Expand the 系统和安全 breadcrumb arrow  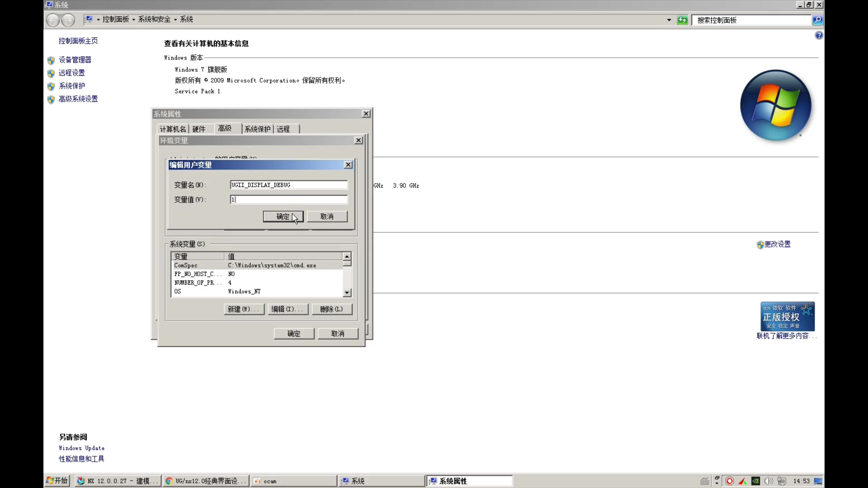[x=175, y=19]
